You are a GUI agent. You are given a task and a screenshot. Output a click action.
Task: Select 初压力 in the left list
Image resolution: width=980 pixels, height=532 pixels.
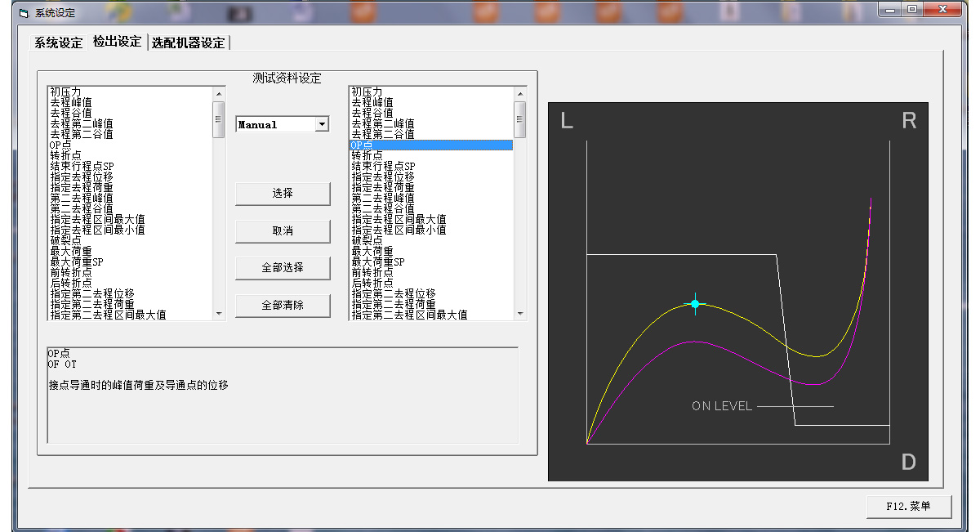tap(130, 92)
